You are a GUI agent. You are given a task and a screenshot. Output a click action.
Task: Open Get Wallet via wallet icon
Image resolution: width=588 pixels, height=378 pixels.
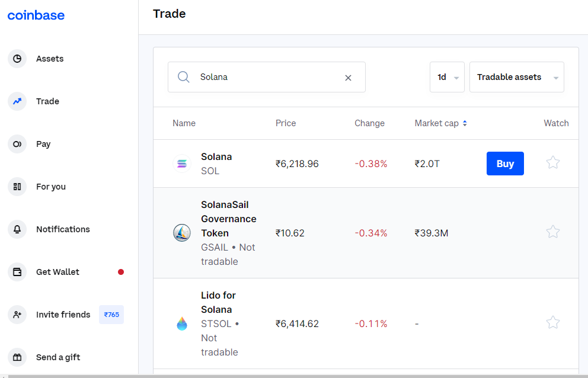point(17,272)
